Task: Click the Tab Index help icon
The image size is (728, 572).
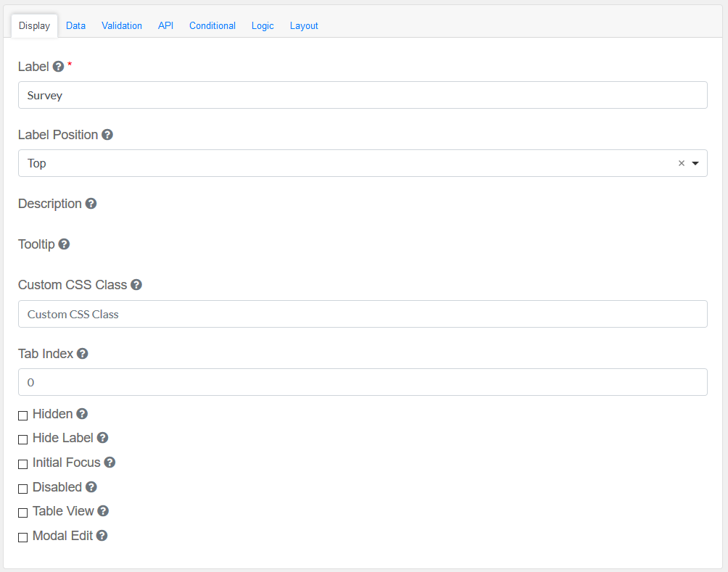Action: click(x=83, y=354)
